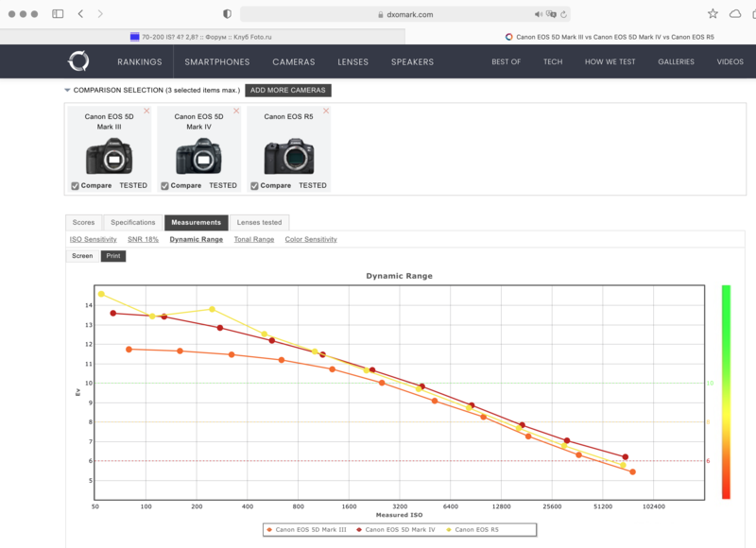Open the Lenses tested tab
This screenshot has height=548, width=756.
point(258,223)
